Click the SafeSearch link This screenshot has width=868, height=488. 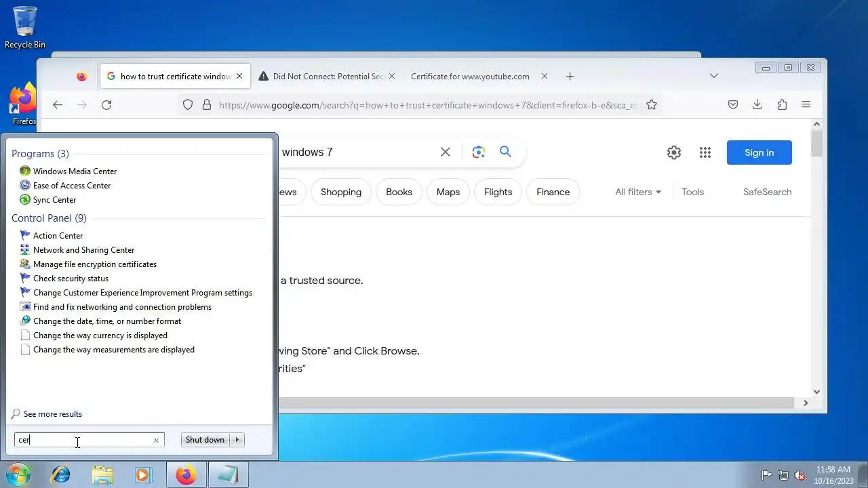coord(767,192)
